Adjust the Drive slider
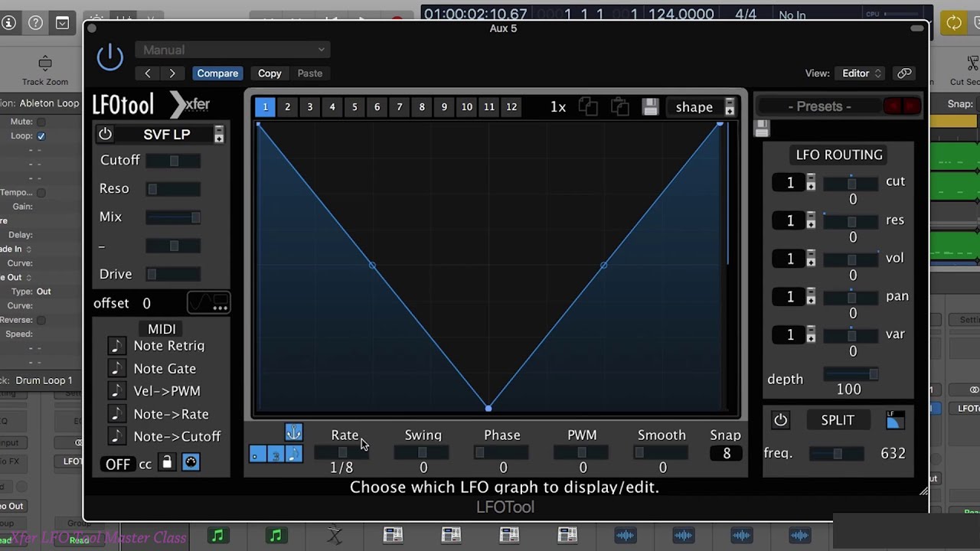The width and height of the screenshot is (980, 551). click(x=174, y=274)
